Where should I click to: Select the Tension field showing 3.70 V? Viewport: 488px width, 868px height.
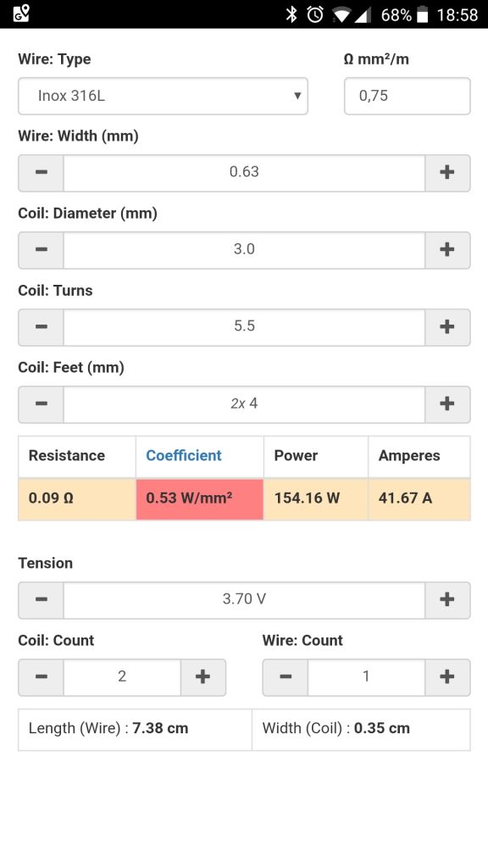(x=244, y=599)
